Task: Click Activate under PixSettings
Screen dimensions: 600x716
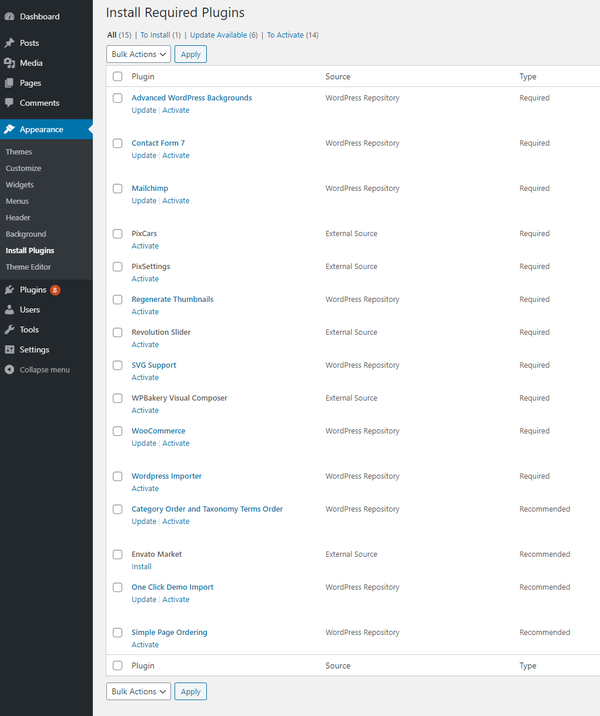Action: pyautogui.click(x=145, y=279)
